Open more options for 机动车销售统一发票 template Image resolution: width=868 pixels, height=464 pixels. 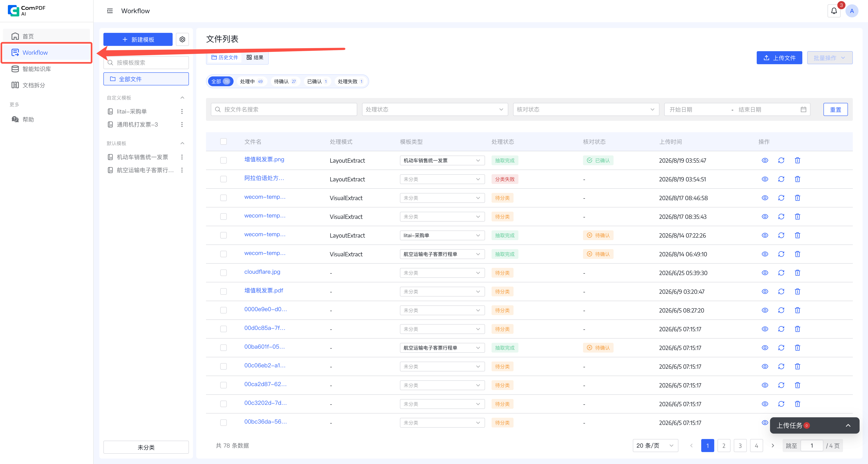point(182,157)
